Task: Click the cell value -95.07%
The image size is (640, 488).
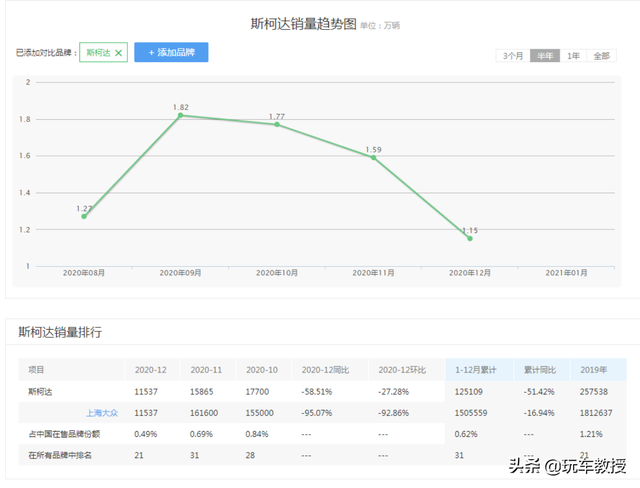Action: (317, 413)
